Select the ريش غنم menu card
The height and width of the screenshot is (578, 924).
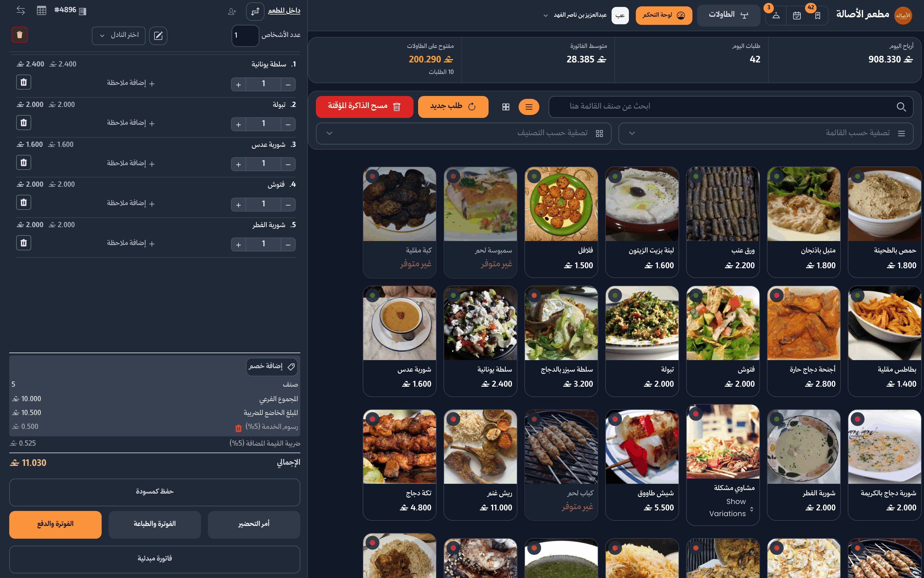[x=480, y=464]
